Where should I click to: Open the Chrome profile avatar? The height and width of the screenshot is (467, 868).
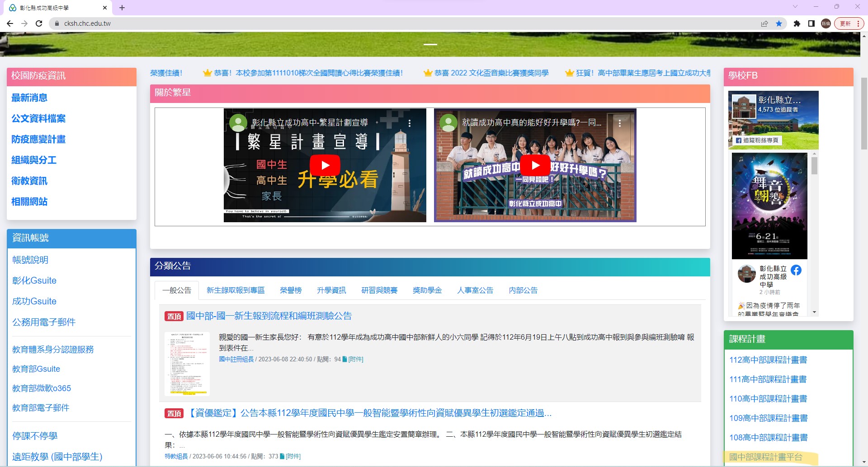pos(826,23)
